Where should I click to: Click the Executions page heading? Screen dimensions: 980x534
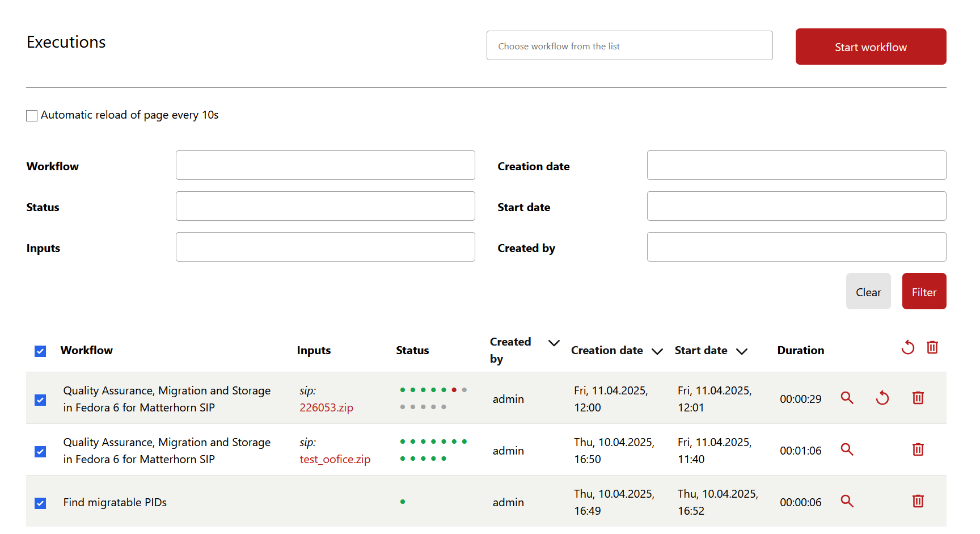pos(66,42)
